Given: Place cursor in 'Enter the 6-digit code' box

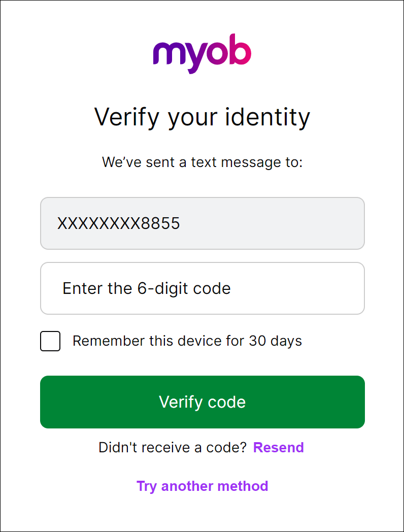Looking at the screenshot, I should 203,288.
